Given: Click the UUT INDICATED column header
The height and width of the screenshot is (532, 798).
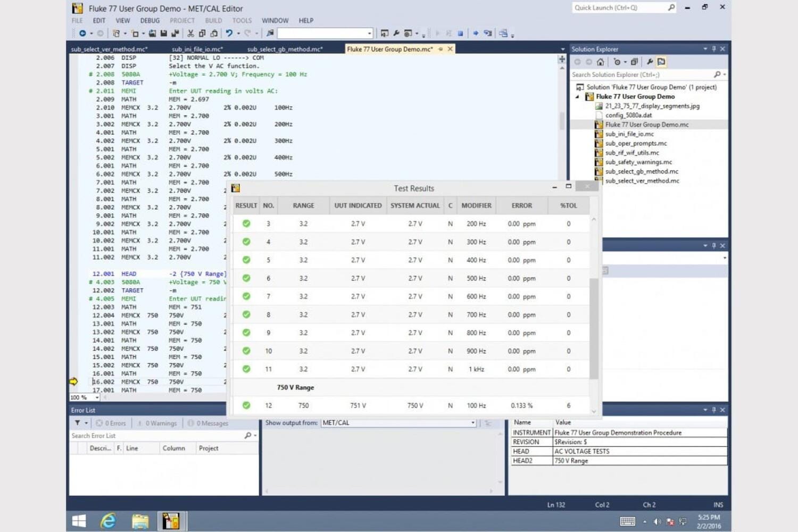Looking at the screenshot, I should 358,205.
